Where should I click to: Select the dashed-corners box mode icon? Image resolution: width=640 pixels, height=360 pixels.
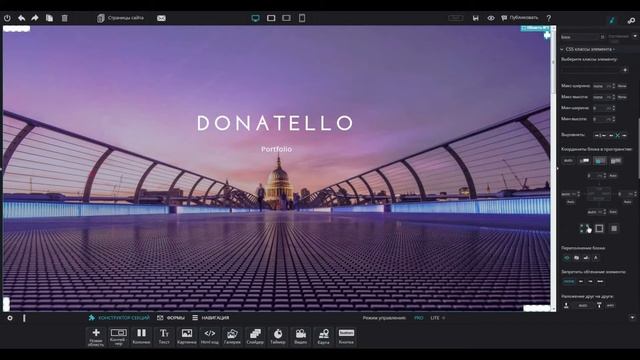[585, 229]
